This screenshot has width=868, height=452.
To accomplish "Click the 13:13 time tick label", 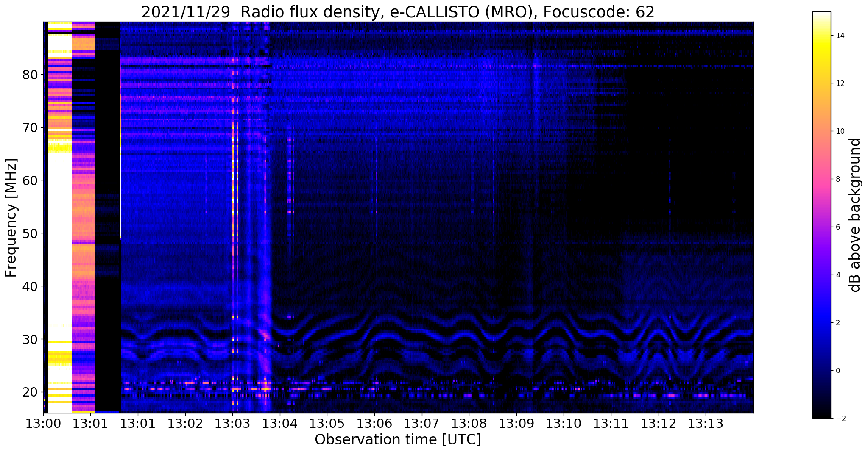I will [706, 423].
